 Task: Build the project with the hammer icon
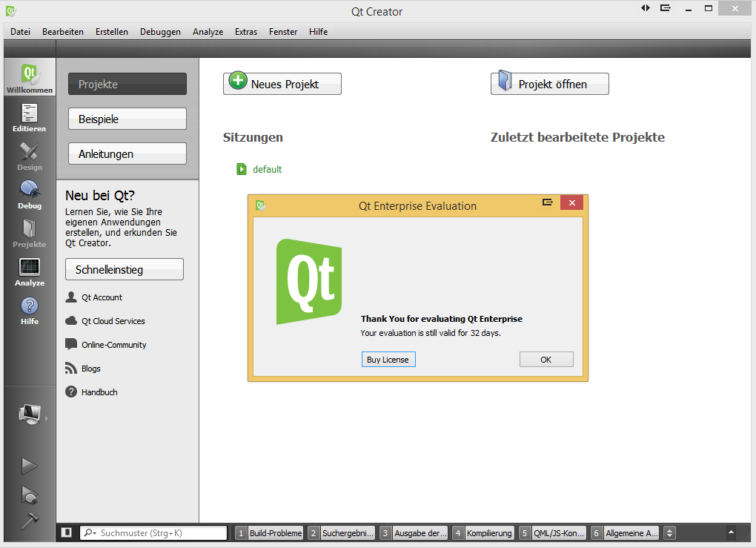coord(30,521)
